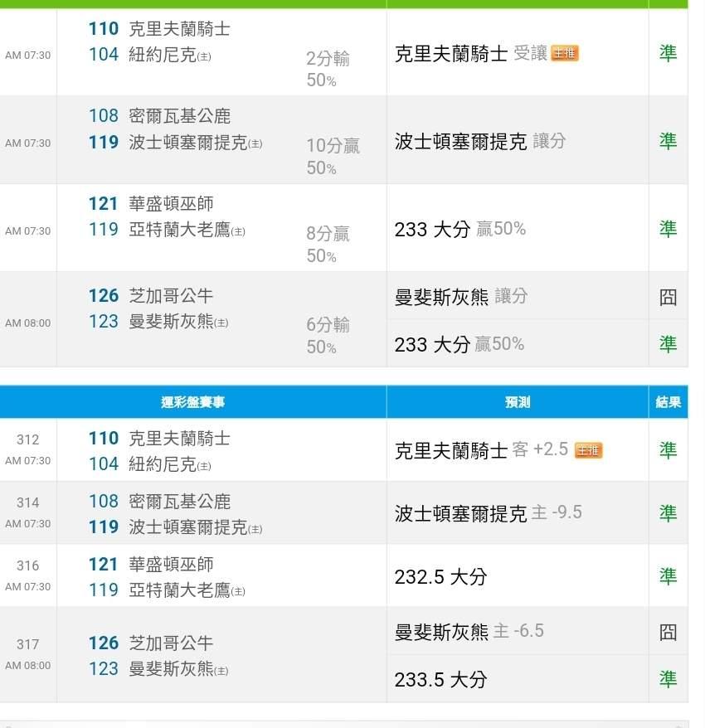Click the 囧 result for 曼斐斯灰熊 主 -6.5
This screenshot has height=728, width=705.
click(x=668, y=632)
